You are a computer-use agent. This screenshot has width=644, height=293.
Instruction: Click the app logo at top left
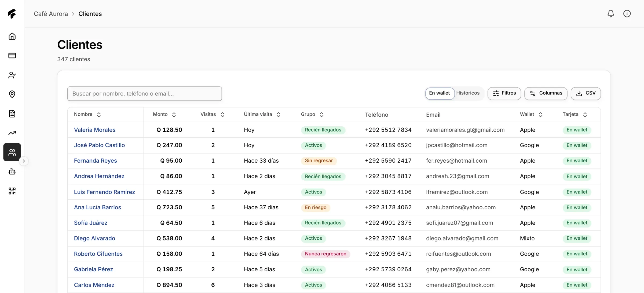point(12,14)
